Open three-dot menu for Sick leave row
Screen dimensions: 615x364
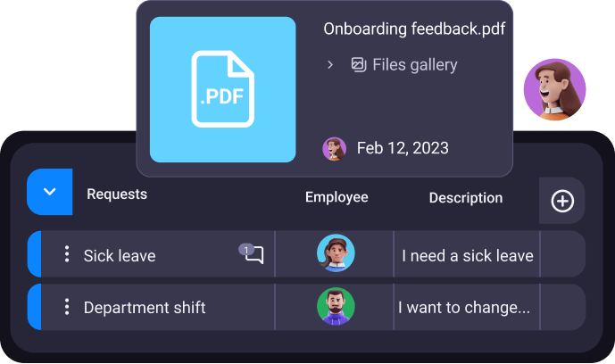pyautogui.click(x=67, y=254)
